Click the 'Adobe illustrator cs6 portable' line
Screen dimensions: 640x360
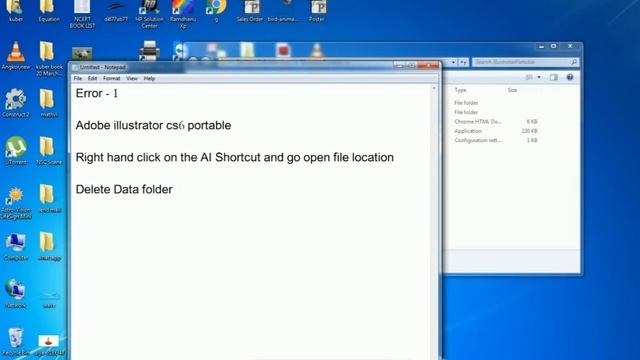[x=153, y=125]
